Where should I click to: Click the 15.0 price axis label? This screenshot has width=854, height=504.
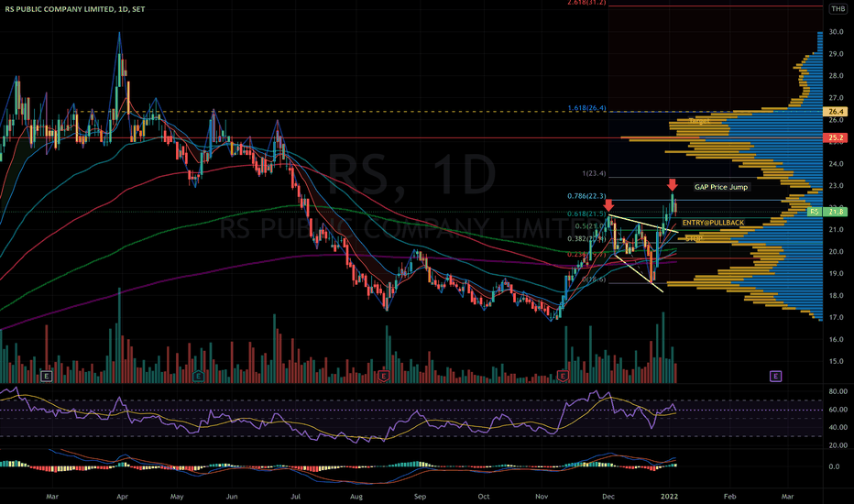coord(836,361)
